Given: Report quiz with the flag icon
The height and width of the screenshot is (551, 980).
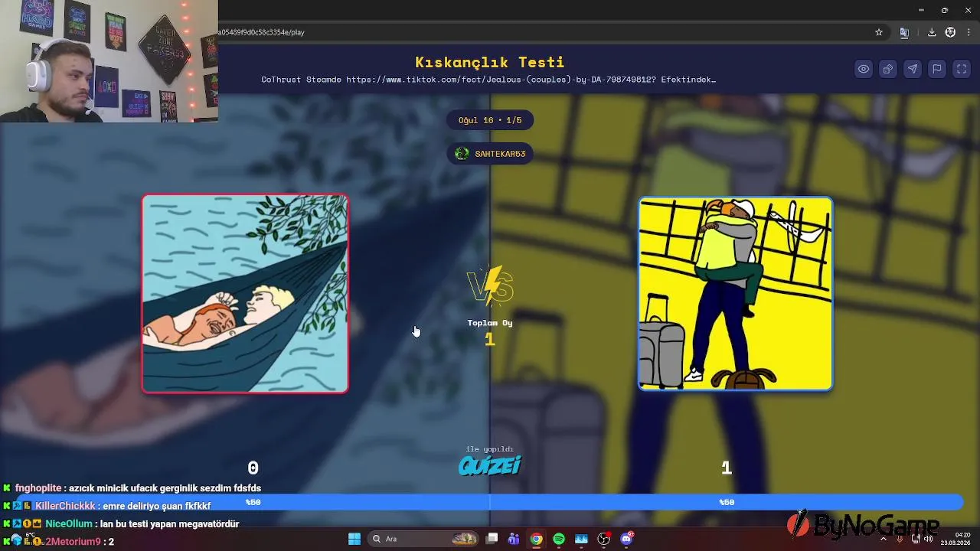Looking at the screenshot, I should 937,69.
